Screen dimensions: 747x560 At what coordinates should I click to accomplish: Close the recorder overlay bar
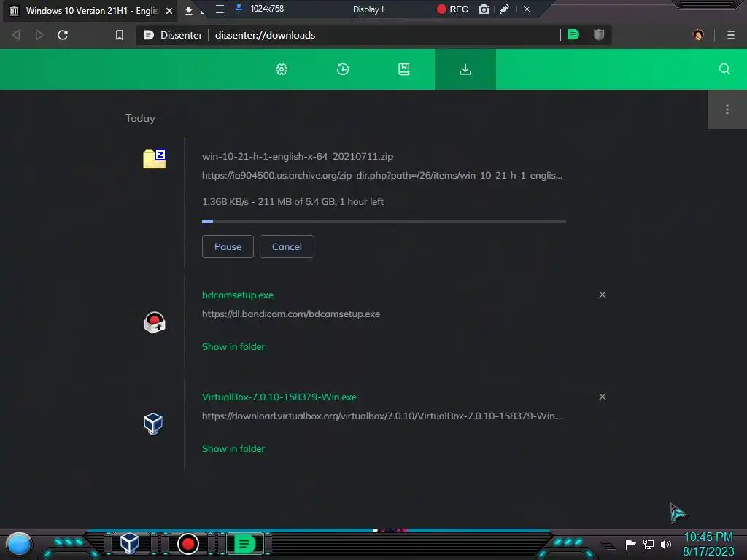pos(527,9)
